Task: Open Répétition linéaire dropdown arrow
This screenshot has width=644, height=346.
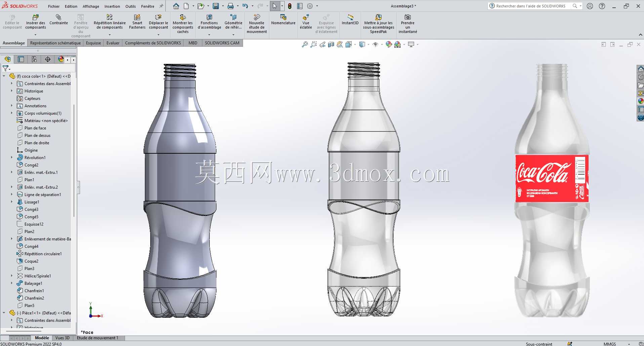Action: click(x=110, y=34)
